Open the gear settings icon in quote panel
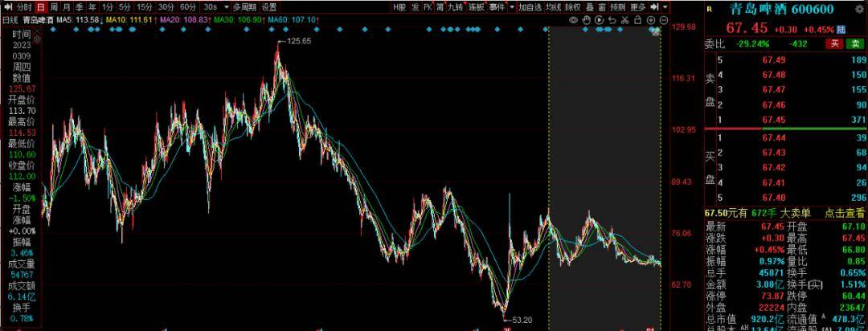This screenshot has width=868, height=331. coord(858,9)
